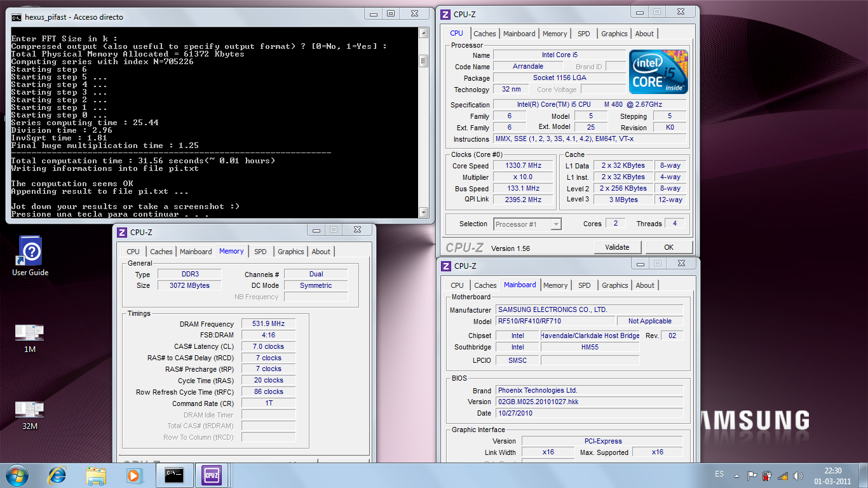Switch to Graphics tab in Mainboard CPU-Z window
868x488 pixels.
coord(615,285)
